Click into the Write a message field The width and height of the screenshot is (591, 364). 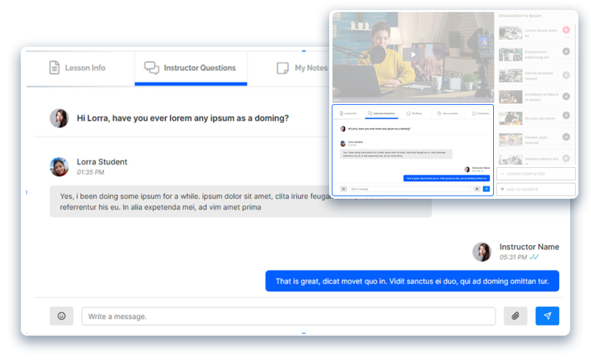(x=288, y=316)
